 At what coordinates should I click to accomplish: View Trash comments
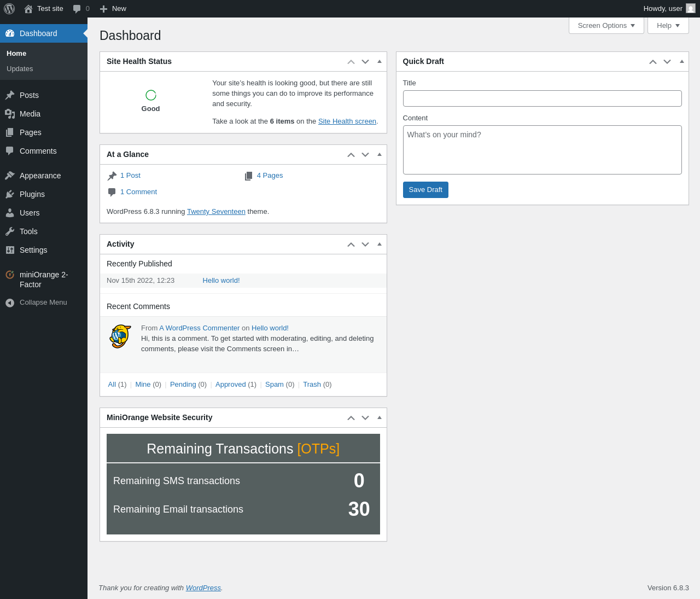pyautogui.click(x=312, y=385)
